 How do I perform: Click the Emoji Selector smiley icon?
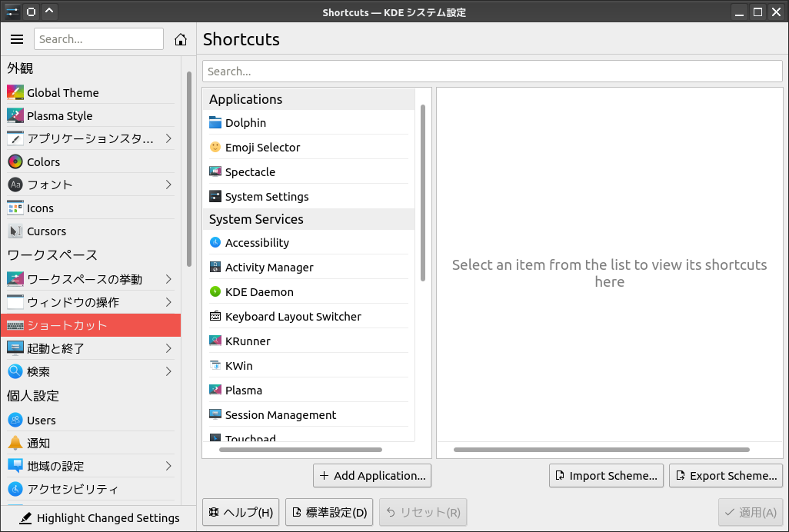[x=215, y=148]
